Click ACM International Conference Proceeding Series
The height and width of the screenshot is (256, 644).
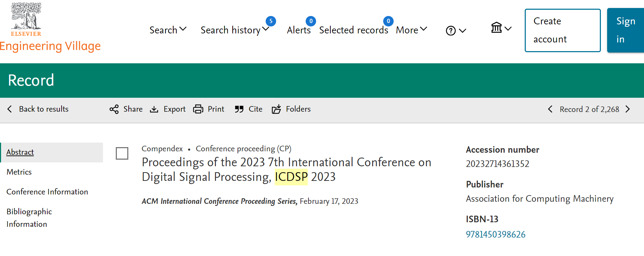(219, 201)
